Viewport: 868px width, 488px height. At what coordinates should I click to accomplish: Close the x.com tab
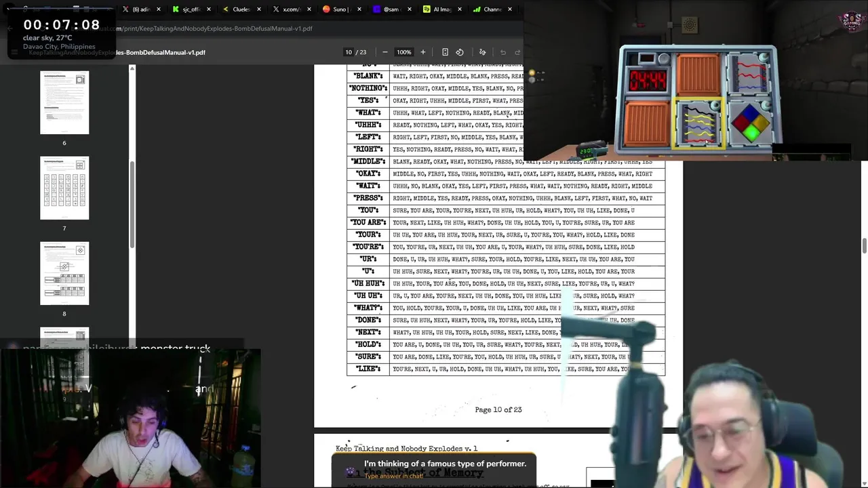[309, 9]
